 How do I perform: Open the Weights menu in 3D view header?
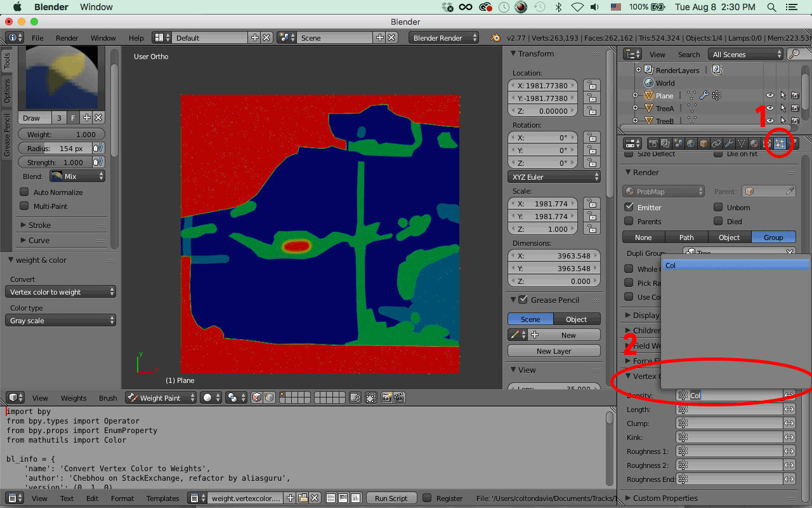74,398
